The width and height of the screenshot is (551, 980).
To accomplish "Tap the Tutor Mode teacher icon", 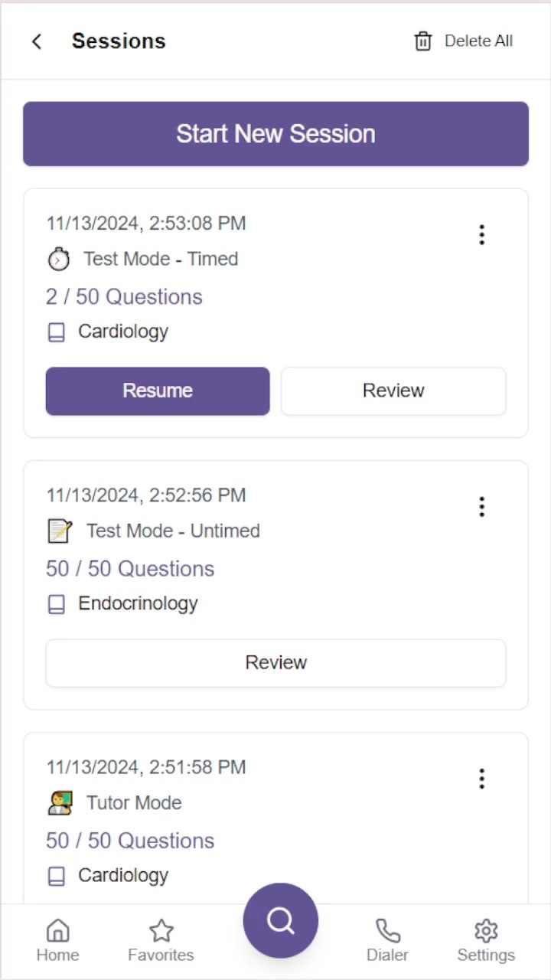I will pos(60,802).
